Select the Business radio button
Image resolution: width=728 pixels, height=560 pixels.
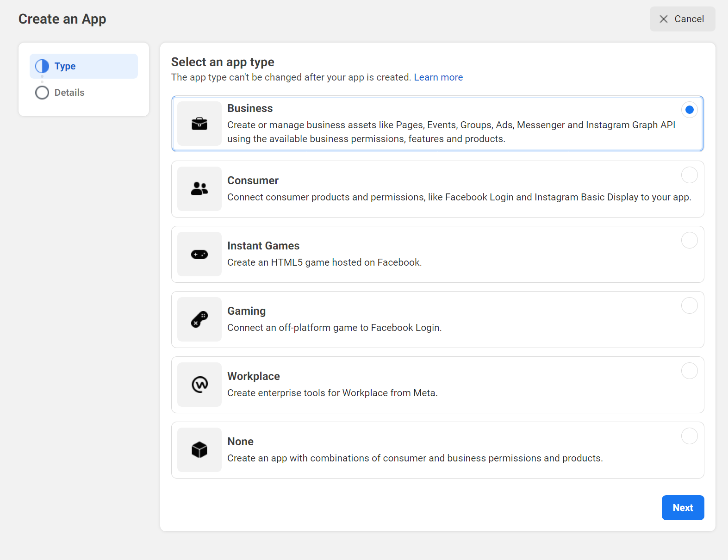[x=689, y=110]
